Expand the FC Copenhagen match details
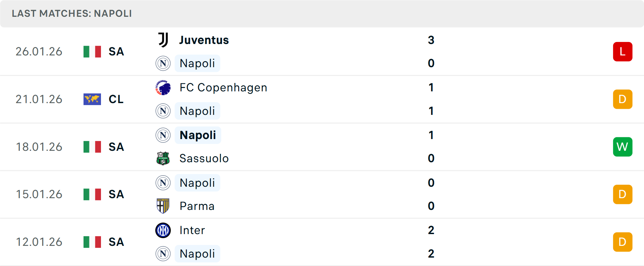The image size is (644, 266). pos(322,99)
